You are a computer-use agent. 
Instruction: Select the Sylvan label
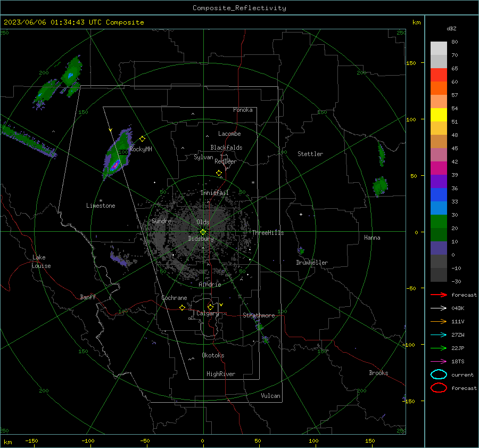203,157
